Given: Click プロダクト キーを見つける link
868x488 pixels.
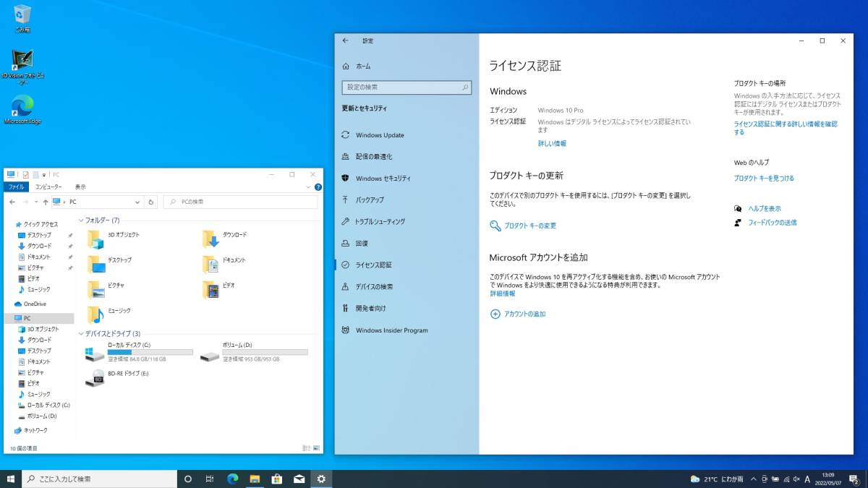Looking at the screenshot, I should tap(764, 178).
